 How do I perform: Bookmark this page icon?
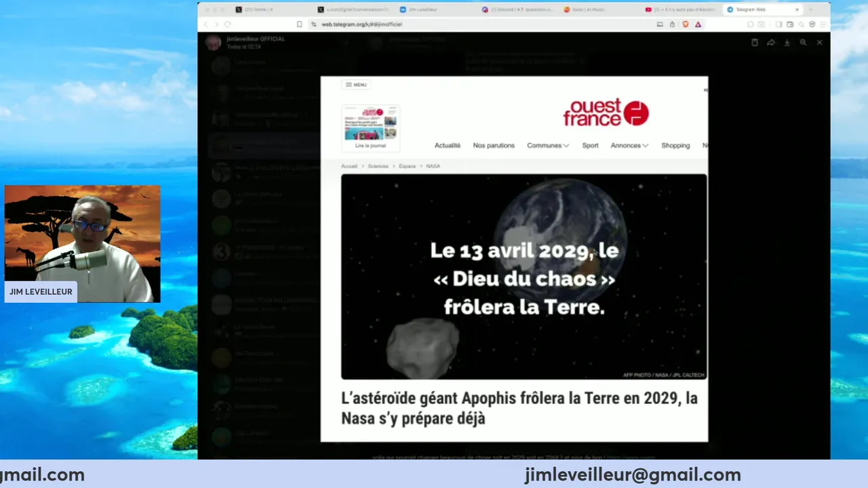click(x=300, y=24)
